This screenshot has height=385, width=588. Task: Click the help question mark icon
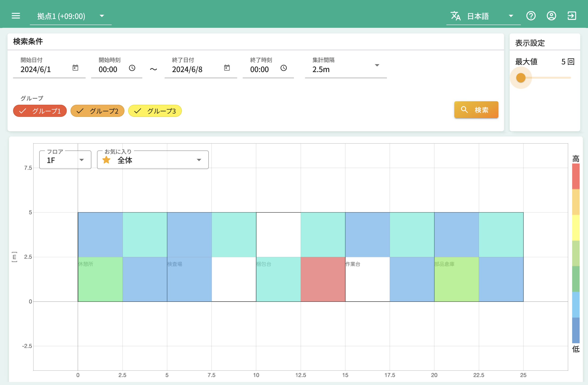click(x=531, y=16)
